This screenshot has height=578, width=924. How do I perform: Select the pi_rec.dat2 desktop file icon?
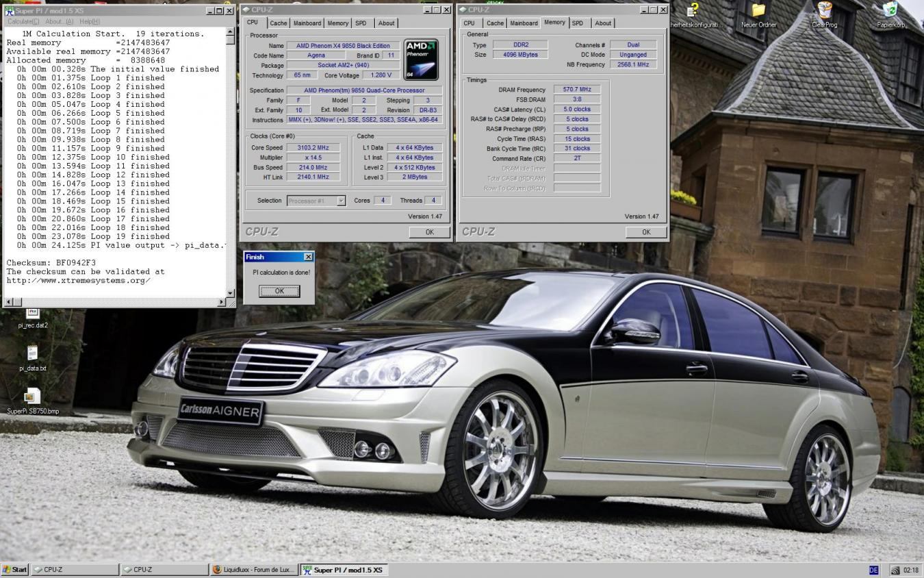point(32,317)
